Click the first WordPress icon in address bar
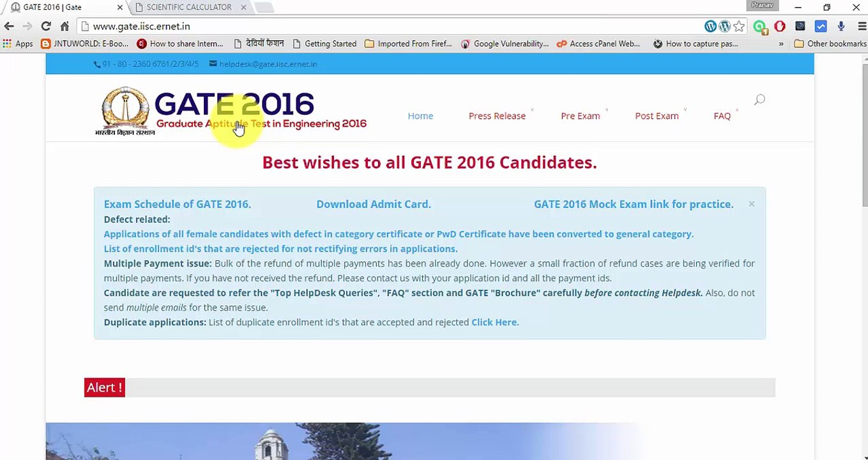Viewport: 868px width, 460px height. click(x=710, y=26)
